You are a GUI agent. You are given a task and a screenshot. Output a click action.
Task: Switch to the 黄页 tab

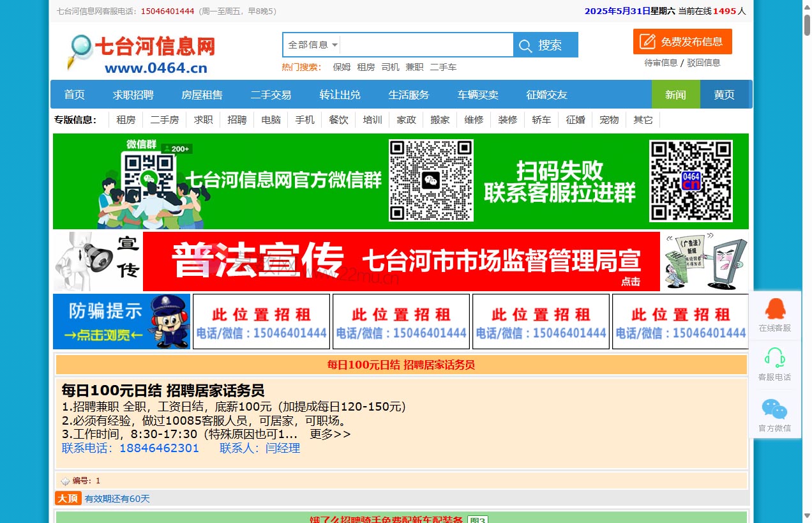tap(724, 95)
